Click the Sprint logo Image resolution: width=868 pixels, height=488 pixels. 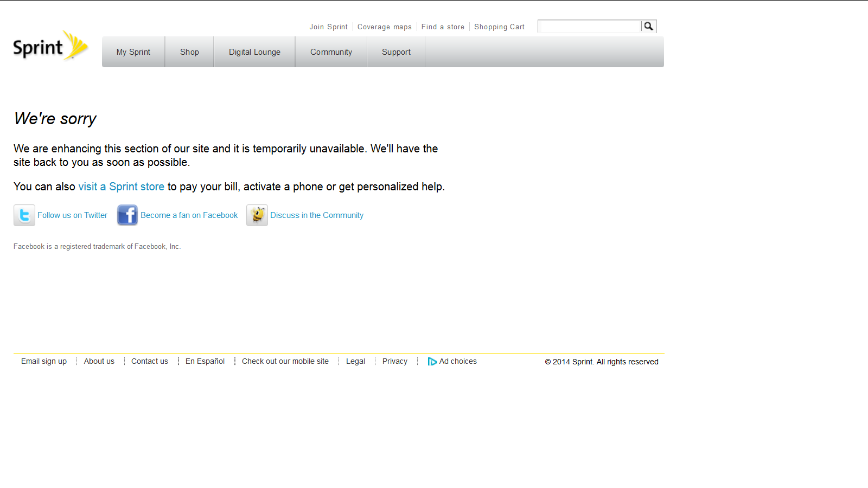click(50, 46)
